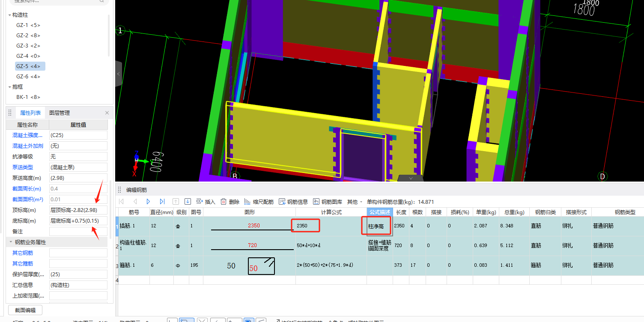The image size is (644, 322).
Task: Go to next rebar record
Action: point(149,202)
